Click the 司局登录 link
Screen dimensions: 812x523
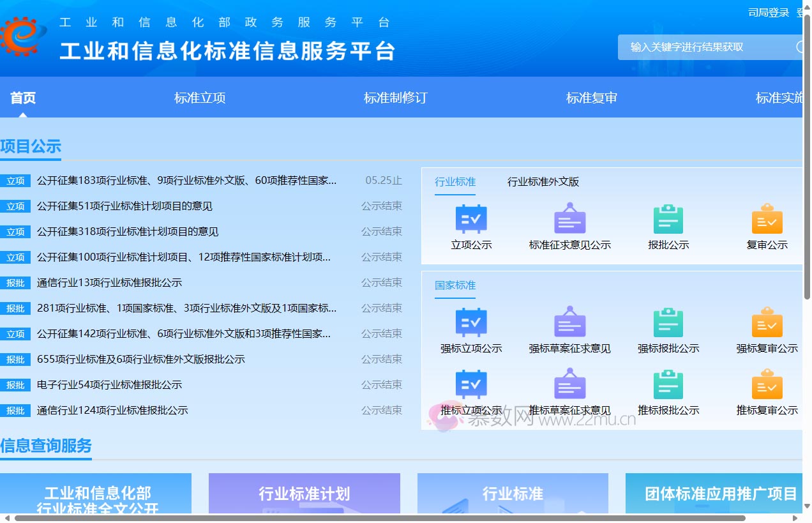point(768,12)
